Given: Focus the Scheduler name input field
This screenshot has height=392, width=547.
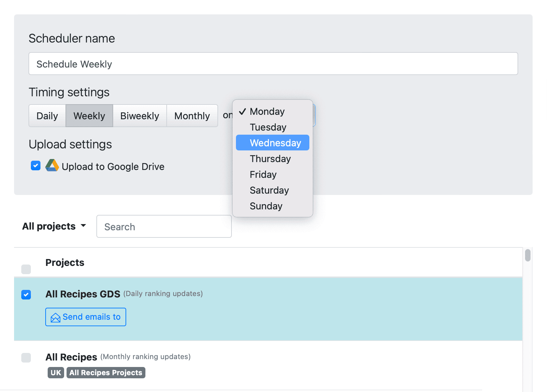Looking at the screenshot, I should [273, 64].
